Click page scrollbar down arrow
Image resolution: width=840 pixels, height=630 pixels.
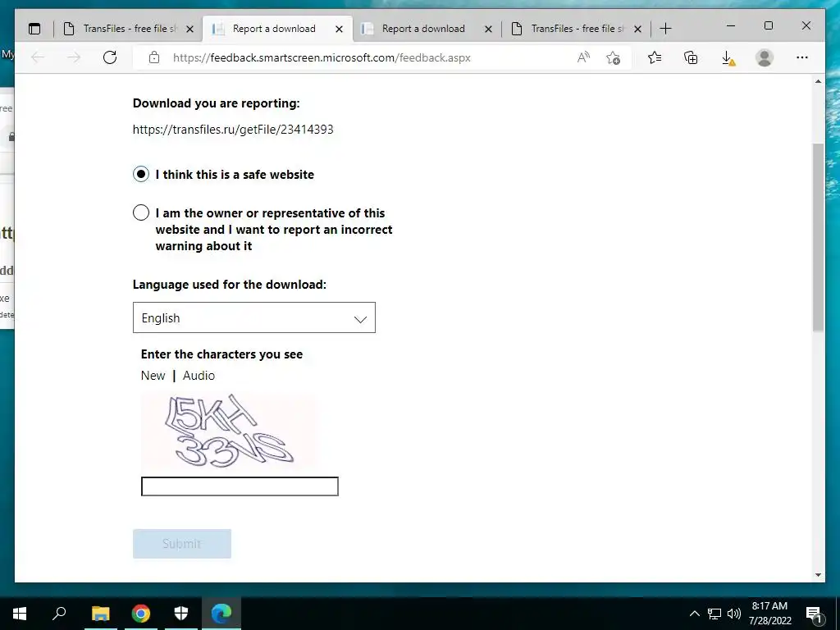[818, 575]
